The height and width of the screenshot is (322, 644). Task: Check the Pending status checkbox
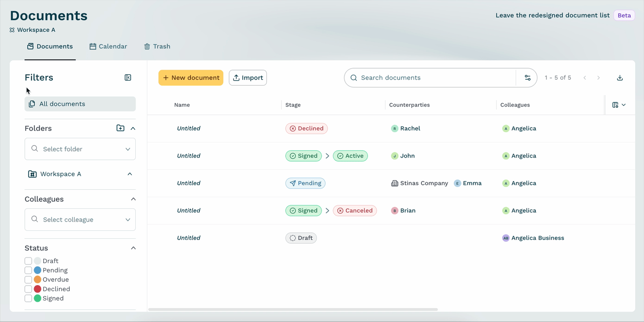(x=28, y=270)
